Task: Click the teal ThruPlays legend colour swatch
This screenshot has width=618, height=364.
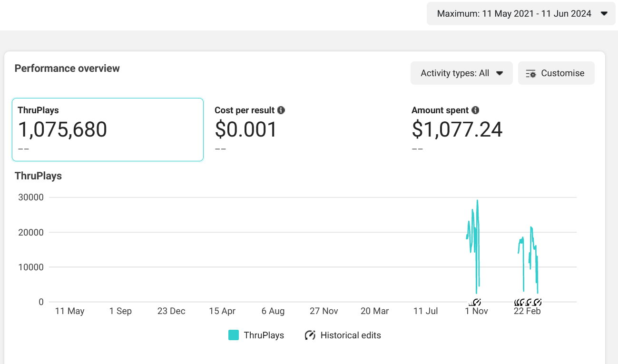Action: (233, 335)
